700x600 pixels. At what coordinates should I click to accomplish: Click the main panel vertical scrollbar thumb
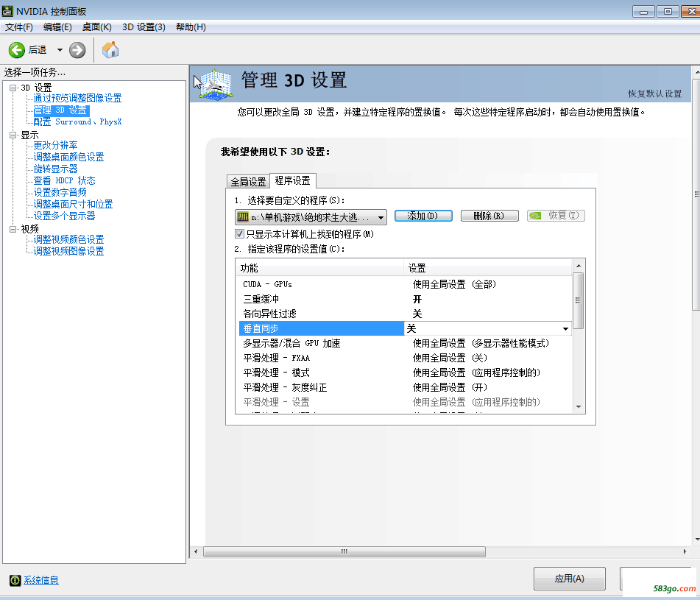click(x=696, y=194)
